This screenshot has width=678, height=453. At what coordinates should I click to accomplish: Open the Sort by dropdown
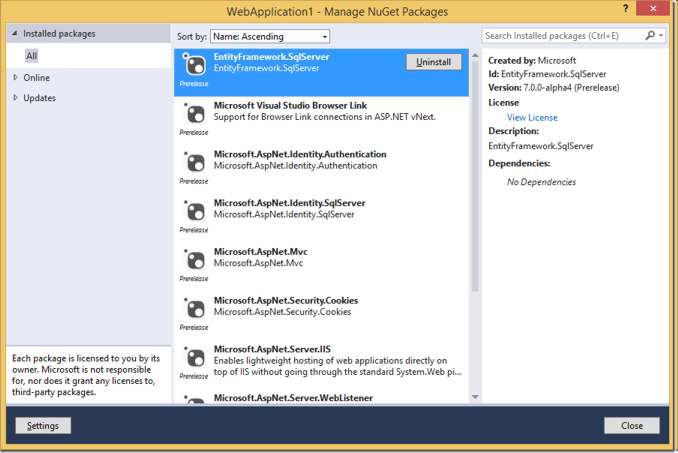[x=270, y=36]
